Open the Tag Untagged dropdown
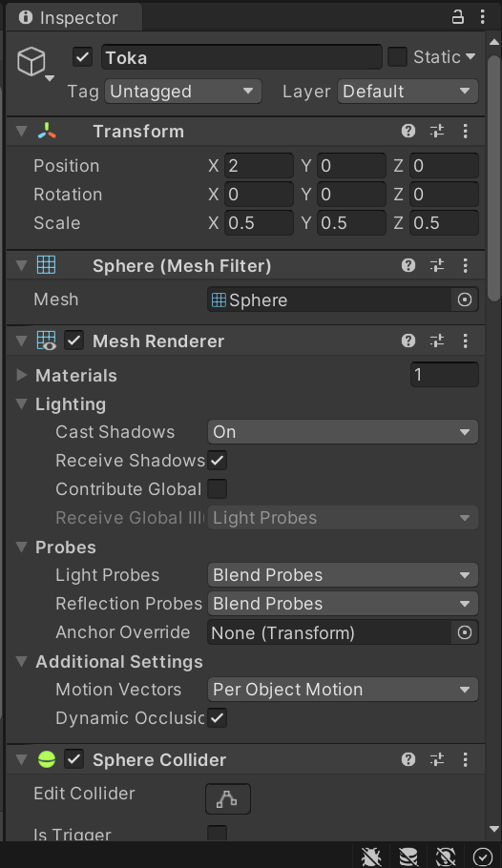502x868 pixels. (x=183, y=92)
